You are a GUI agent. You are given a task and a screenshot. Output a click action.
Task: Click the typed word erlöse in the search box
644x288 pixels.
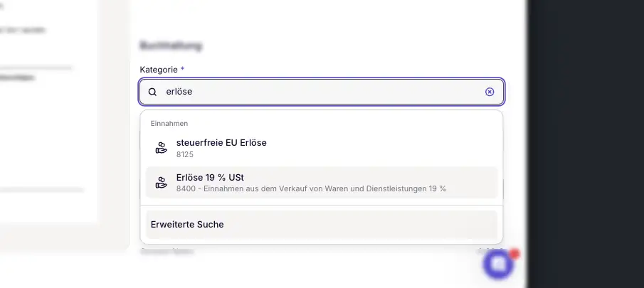click(179, 92)
